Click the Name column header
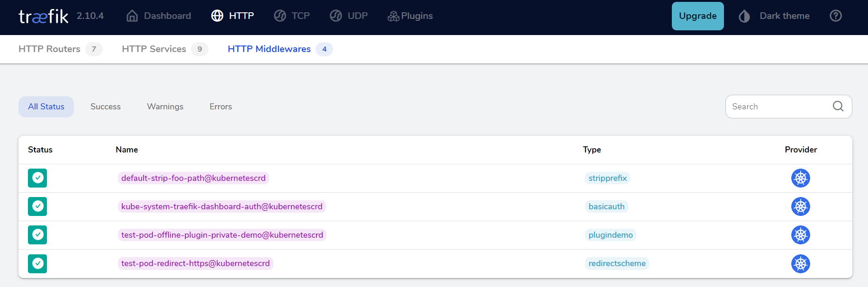This screenshot has height=287, width=868. [x=127, y=150]
